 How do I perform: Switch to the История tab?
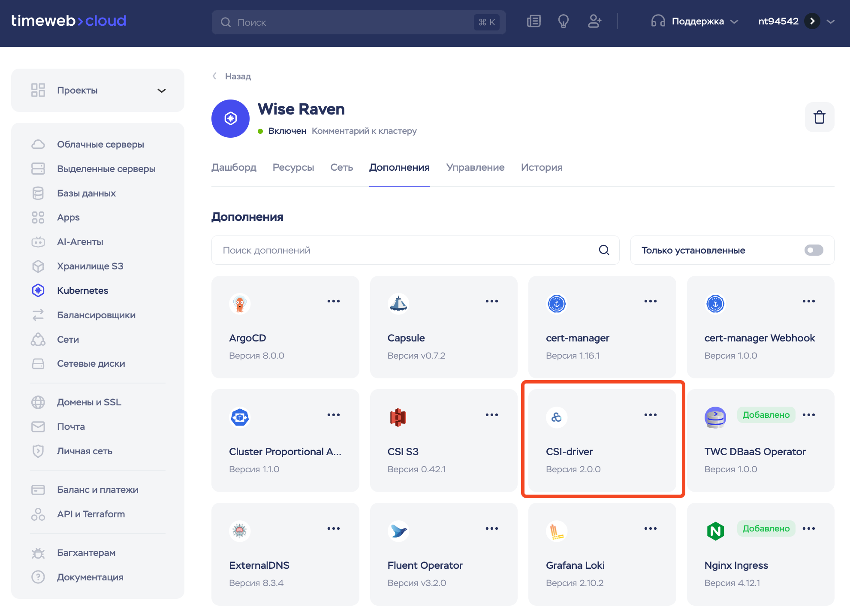pos(542,167)
